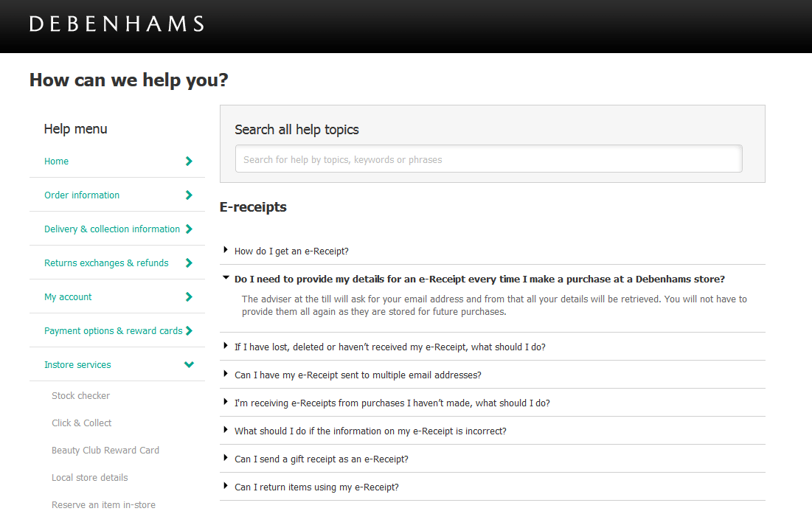Click the 'Search all help topics' label

coord(296,129)
